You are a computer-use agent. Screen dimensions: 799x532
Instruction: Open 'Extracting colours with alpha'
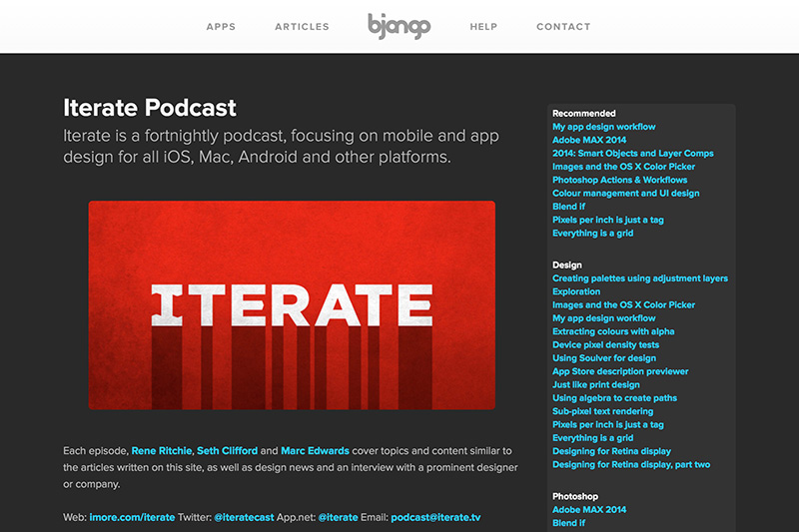[x=613, y=331]
